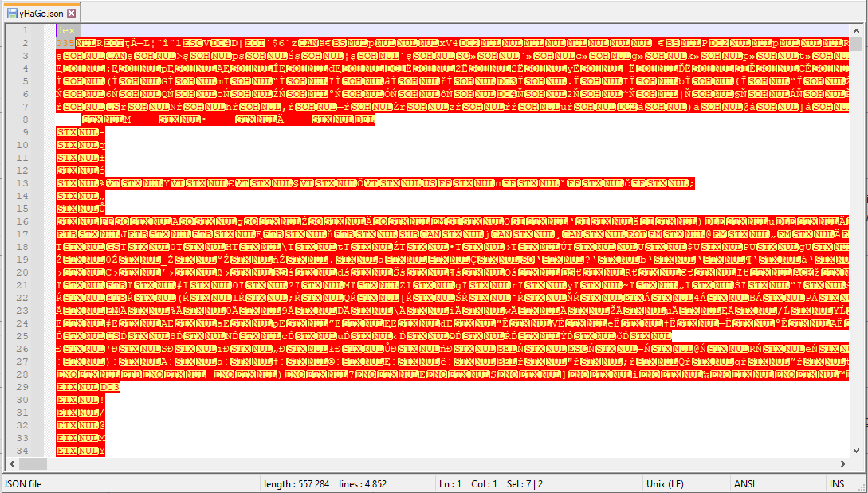Viewport: 868px width, 493px height.
Task: Click the vertical scrollbar up arrow
Action: [856, 29]
